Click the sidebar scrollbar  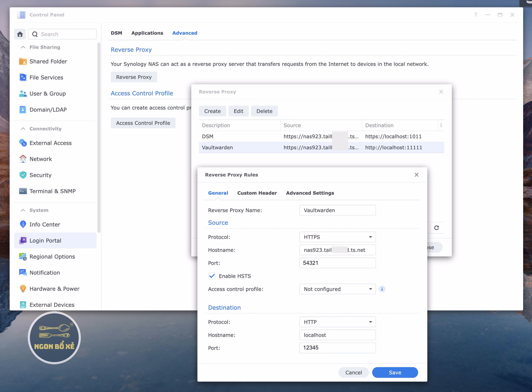pyautogui.click(x=99, y=138)
